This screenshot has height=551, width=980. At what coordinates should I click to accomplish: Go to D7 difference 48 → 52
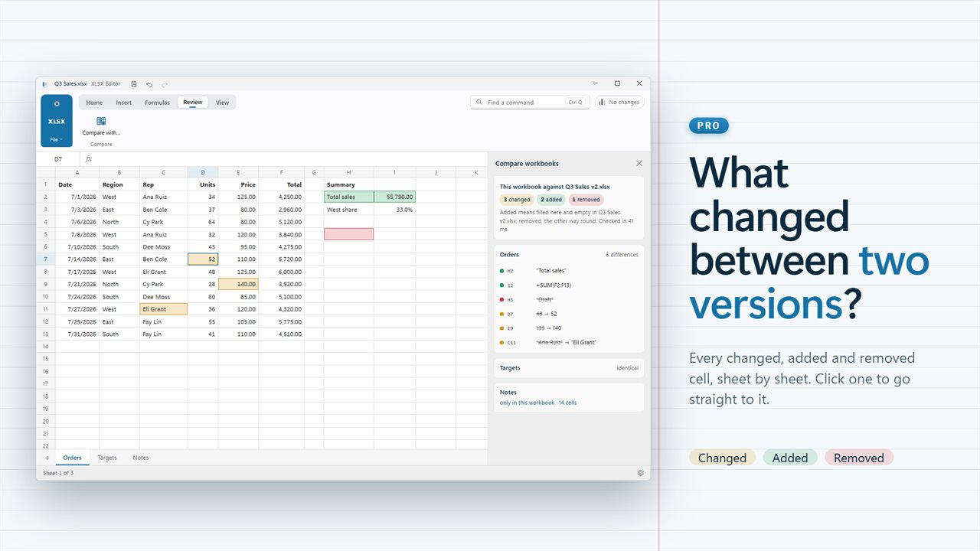569,314
